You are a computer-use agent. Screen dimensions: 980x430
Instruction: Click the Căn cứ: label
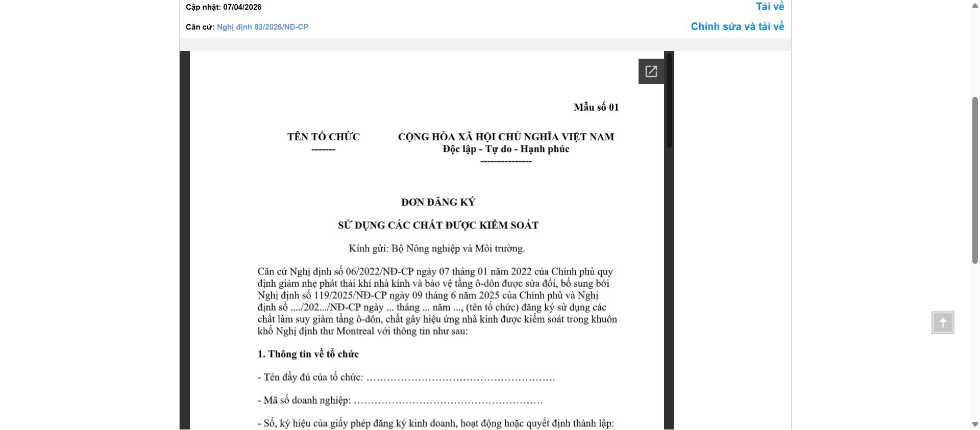point(200,27)
